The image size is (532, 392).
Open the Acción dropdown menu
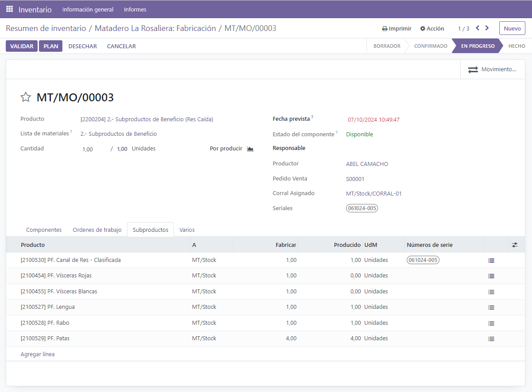pyautogui.click(x=432, y=28)
